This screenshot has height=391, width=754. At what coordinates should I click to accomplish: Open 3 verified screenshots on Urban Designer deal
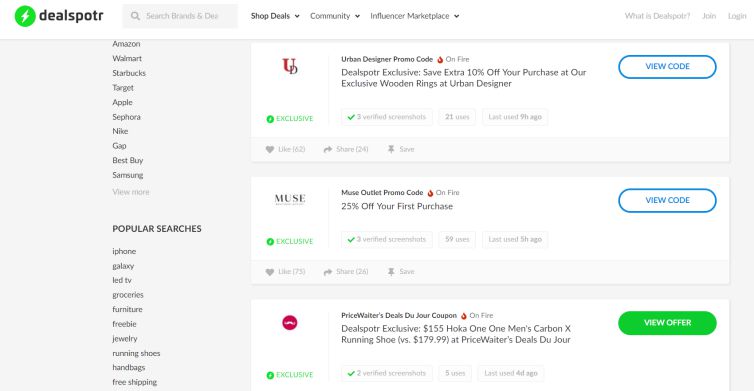[x=387, y=117]
